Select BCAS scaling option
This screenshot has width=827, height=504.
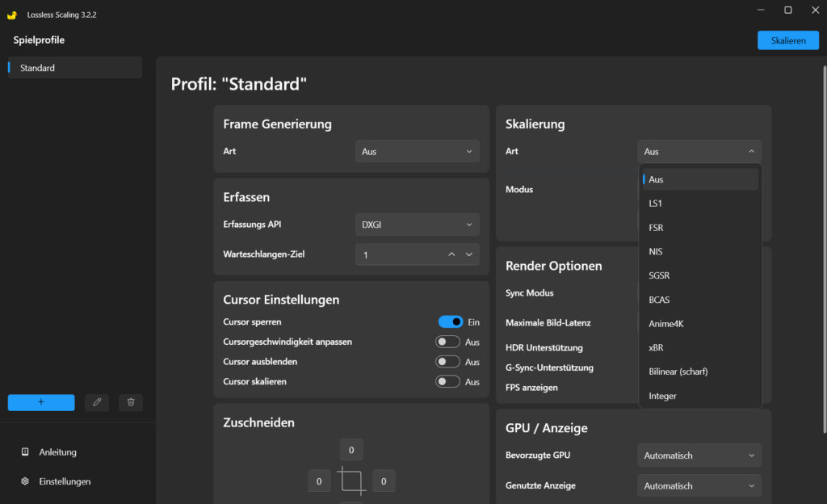pos(700,300)
